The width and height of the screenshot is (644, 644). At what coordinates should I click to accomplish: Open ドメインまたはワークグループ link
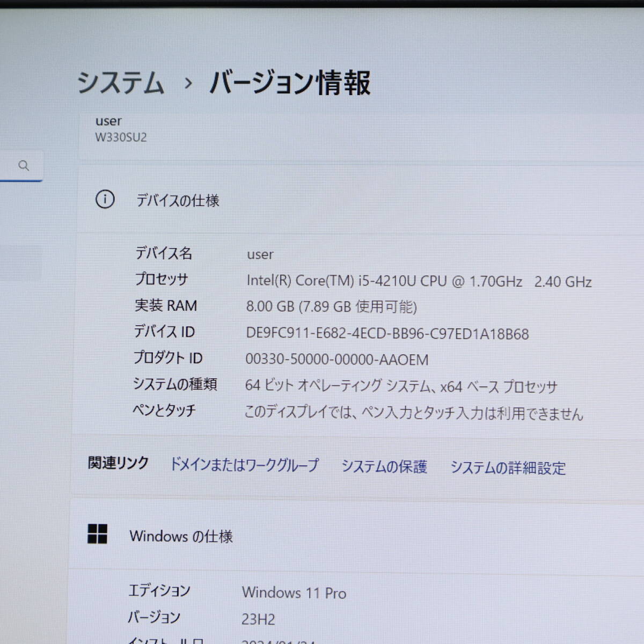(x=244, y=465)
